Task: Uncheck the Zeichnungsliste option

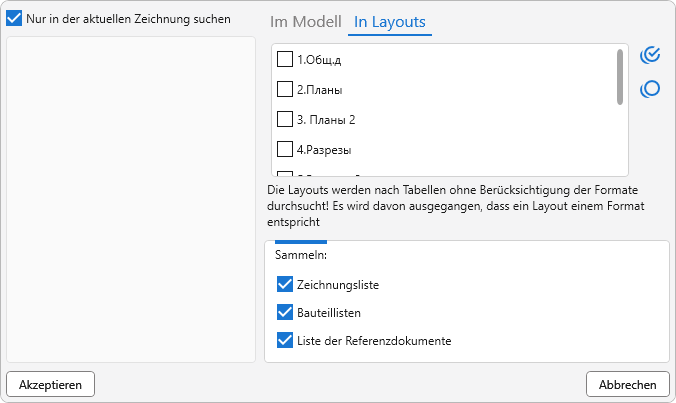Action: pyautogui.click(x=285, y=285)
